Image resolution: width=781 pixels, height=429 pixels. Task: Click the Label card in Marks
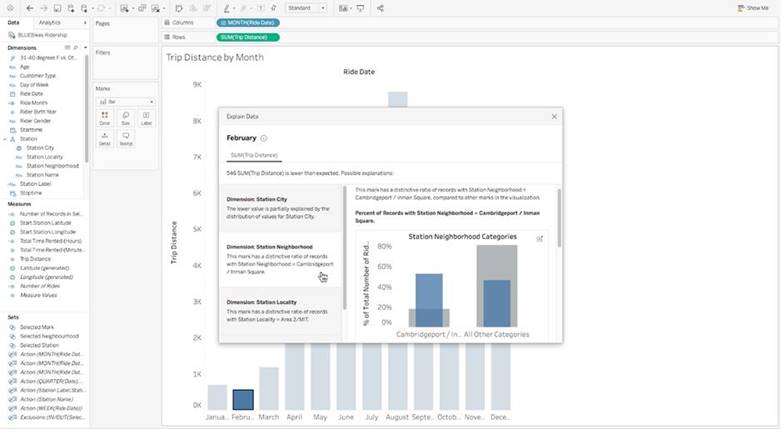[146, 120]
